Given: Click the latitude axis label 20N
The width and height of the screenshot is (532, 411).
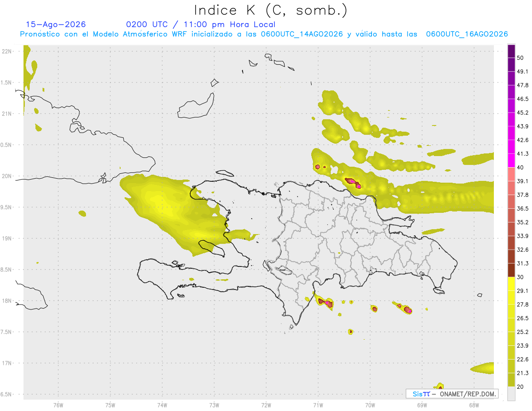Looking at the screenshot, I should tap(7, 176).
